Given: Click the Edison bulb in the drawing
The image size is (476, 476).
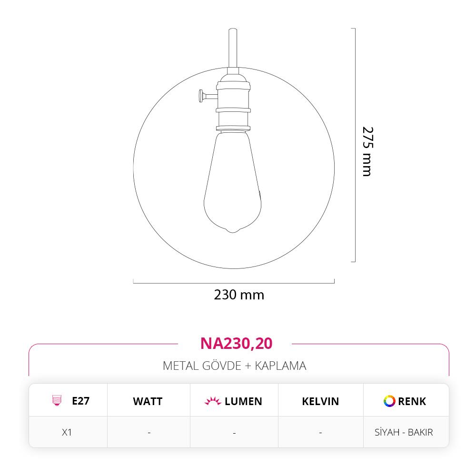Looking at the screenshot, I should (233, 186).
